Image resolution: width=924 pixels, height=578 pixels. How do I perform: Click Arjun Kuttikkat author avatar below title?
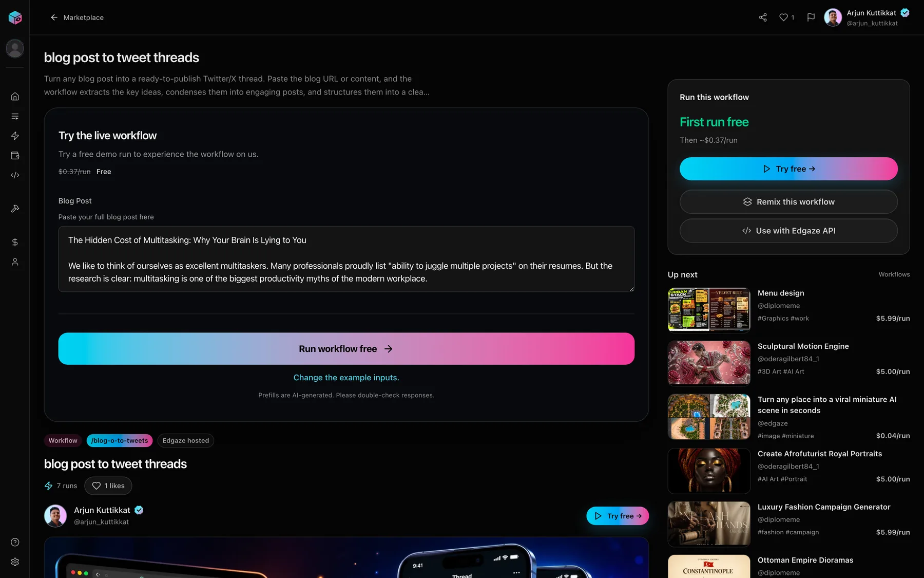point(55,516)
